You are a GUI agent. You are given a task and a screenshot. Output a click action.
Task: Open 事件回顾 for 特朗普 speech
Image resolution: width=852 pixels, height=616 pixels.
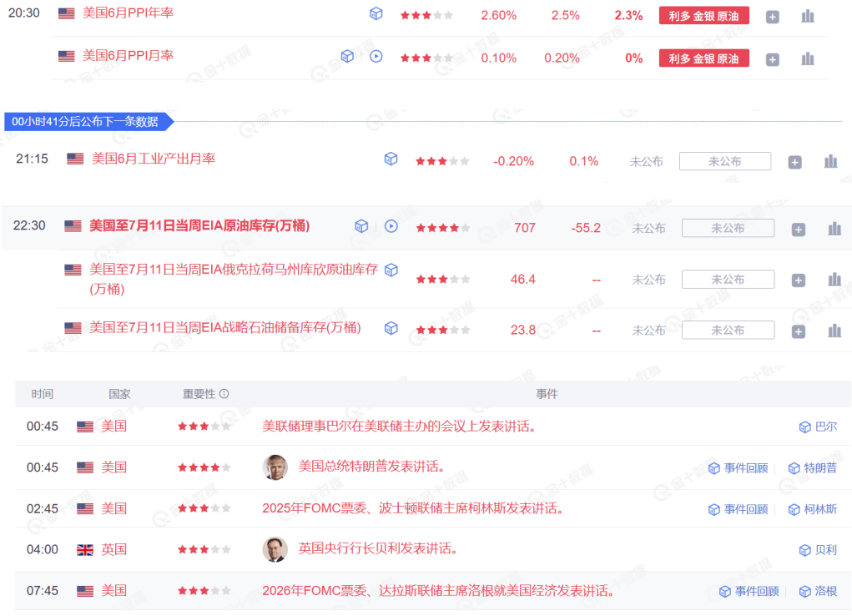point(738,468)
